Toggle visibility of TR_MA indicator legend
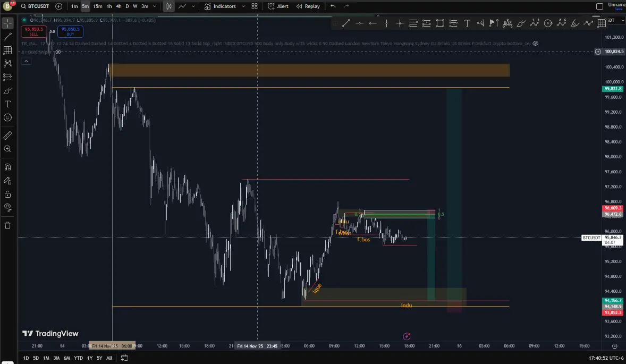The width and height of the screenshot is (626, 364). point(535,44)
